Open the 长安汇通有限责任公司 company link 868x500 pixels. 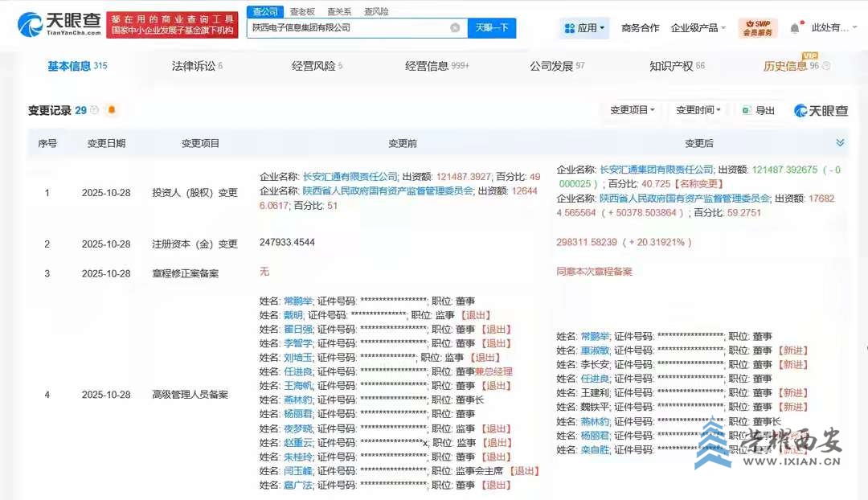pyautogui.click(x=350, y=176)
